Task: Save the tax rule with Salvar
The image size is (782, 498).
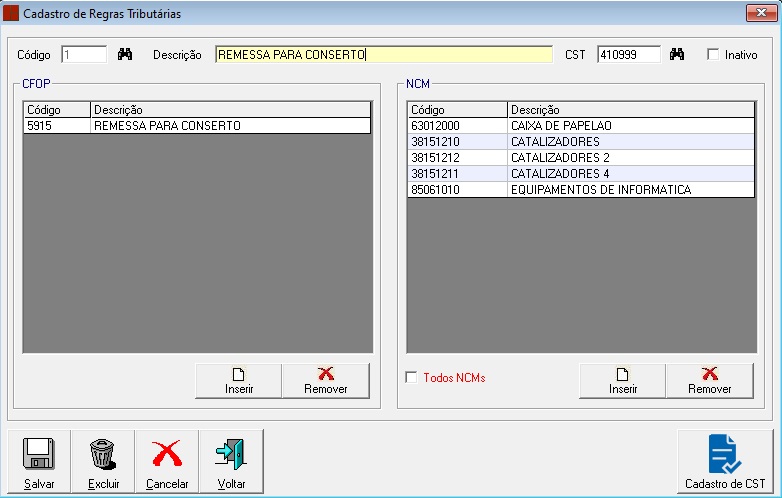Action: pos(39,462)
